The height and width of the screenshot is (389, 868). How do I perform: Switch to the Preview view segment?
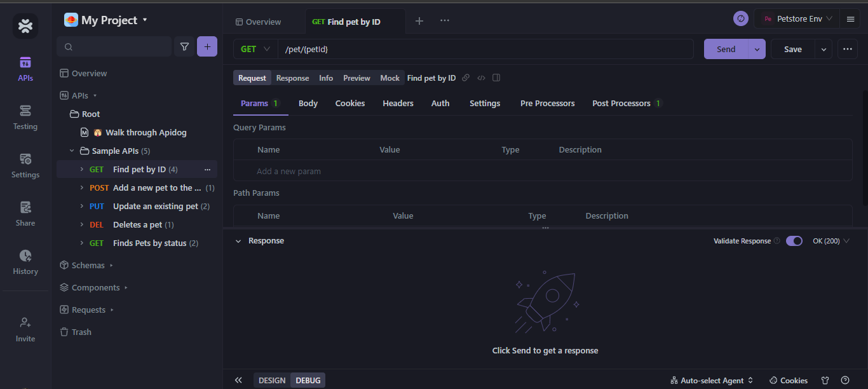pos(356,78)
